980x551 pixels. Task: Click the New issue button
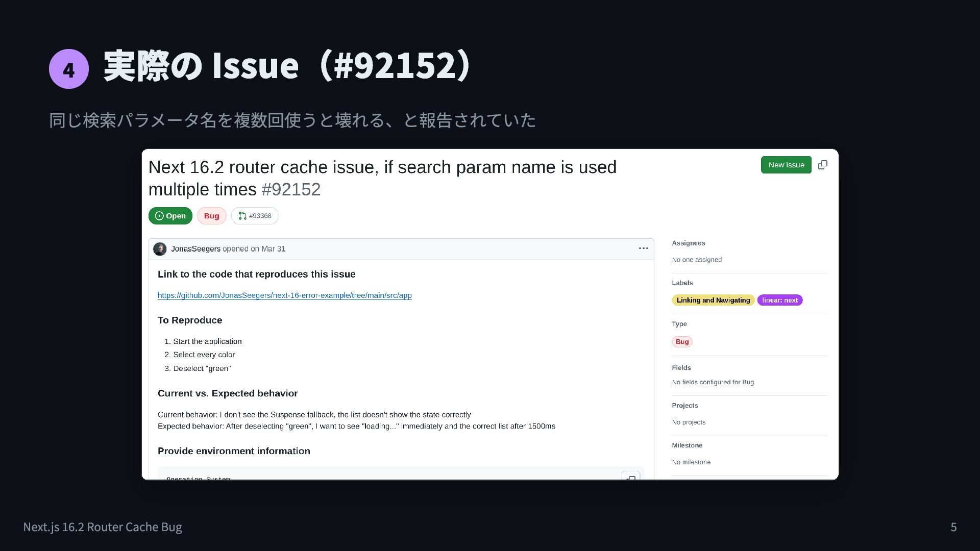point(786,165)
